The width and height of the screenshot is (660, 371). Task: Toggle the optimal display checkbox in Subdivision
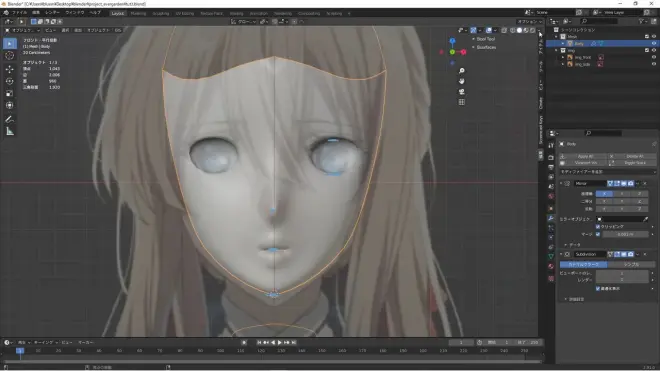[598, 288]
